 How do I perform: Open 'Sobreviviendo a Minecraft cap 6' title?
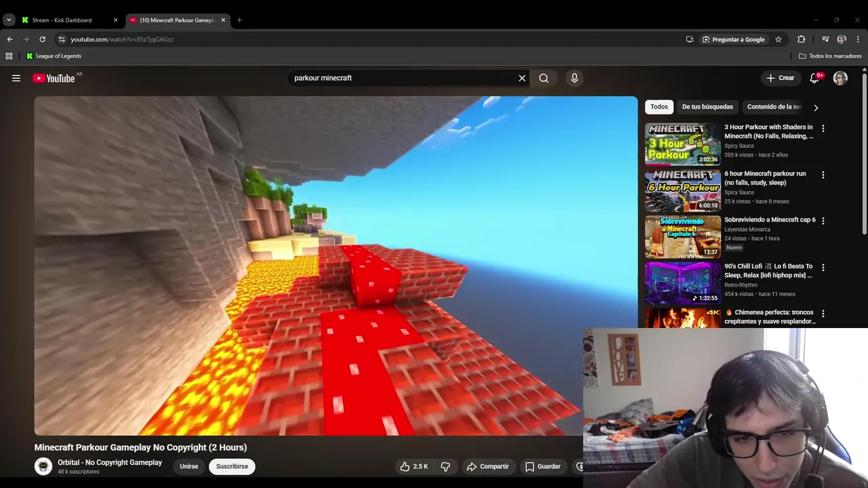(770, 220)
